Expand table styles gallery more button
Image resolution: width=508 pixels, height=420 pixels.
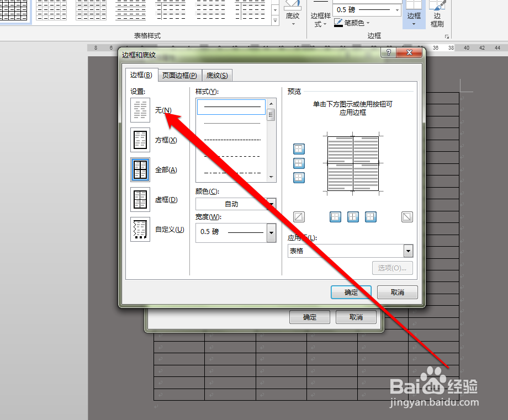[275, 21]
